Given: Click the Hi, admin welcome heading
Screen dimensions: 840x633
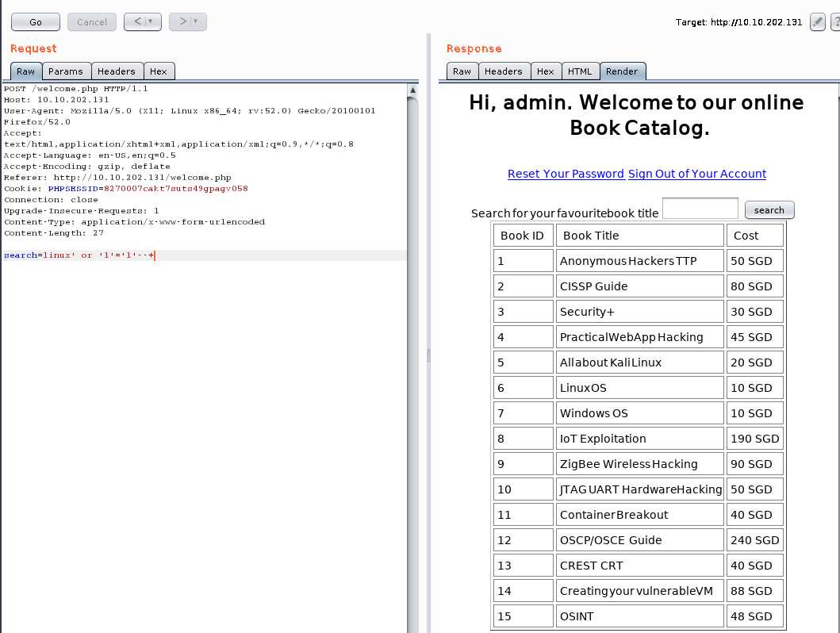Looking at the screenshot, I should click(x=636, y=114).
